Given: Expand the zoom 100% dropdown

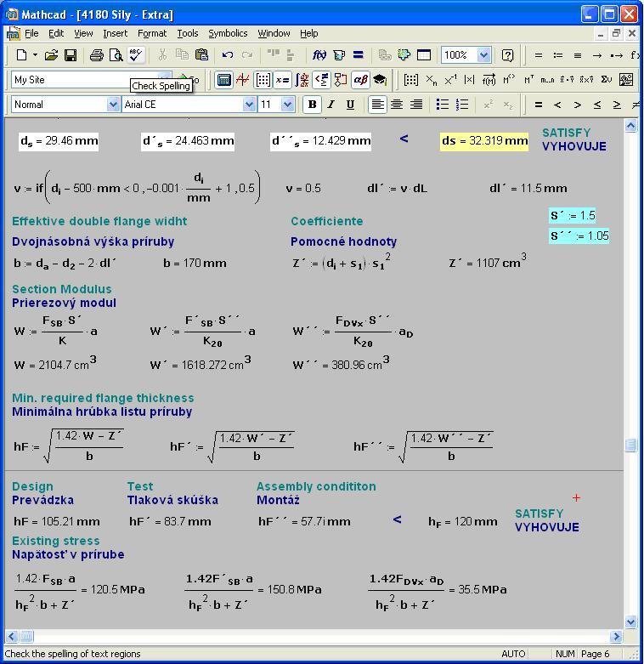Looking at the screenshot, I should point(483,55).
